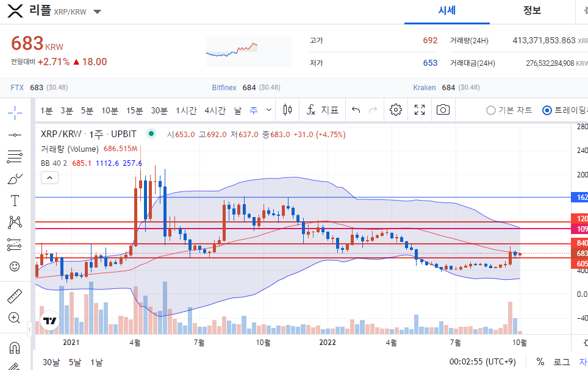Screen dimensions: 588x370
Task: Collapse the indicator legend arrow
Action: (x=49, y=178)
